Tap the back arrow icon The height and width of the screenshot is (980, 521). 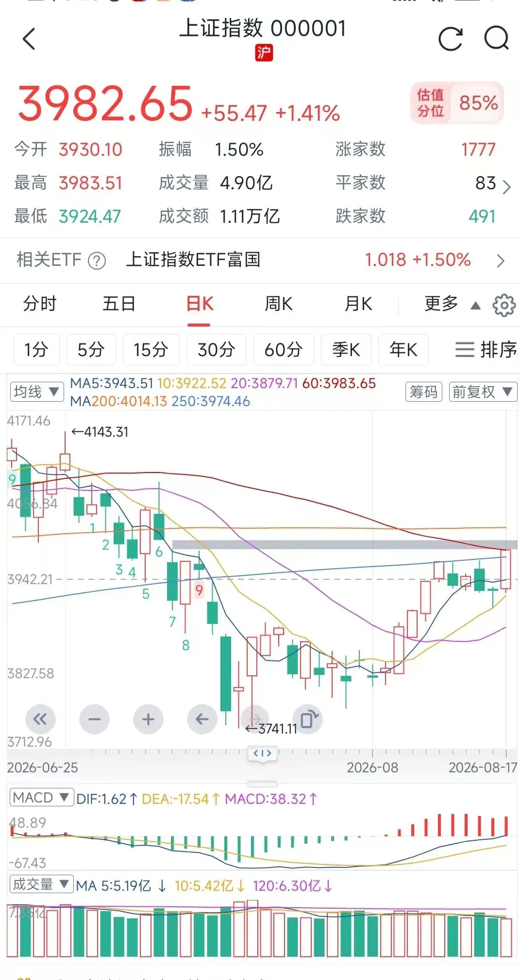tap(29, 39)
